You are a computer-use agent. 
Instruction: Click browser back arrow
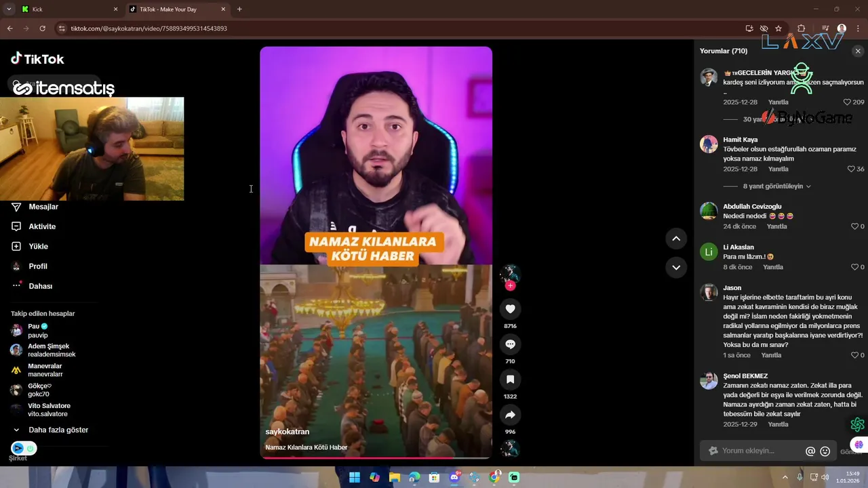pyautogui.click(x=9, y=28)
